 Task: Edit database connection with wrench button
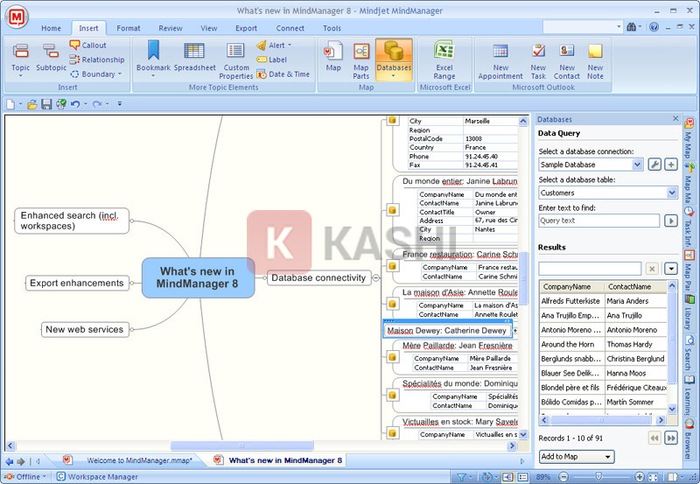click(x=654, y=164)
